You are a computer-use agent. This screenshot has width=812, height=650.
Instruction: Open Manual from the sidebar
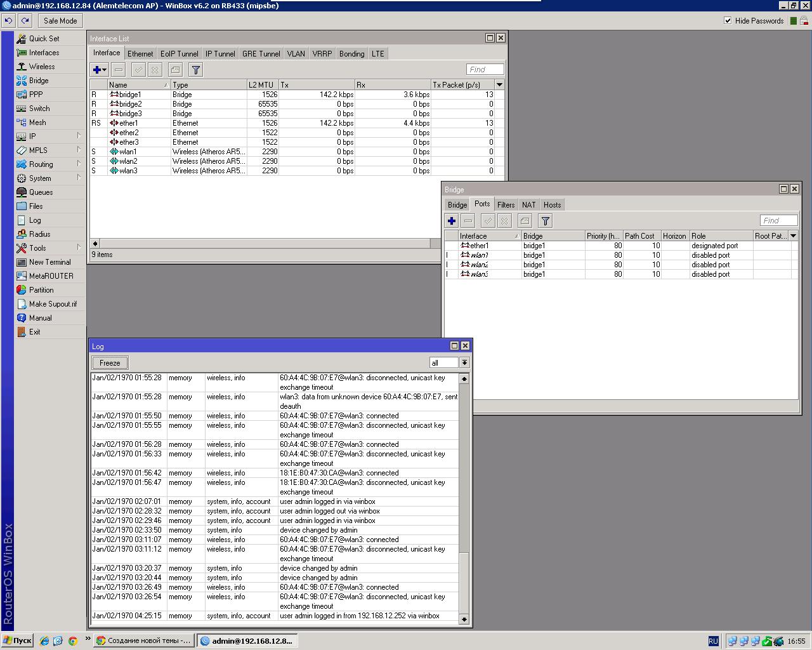[41, 318]
